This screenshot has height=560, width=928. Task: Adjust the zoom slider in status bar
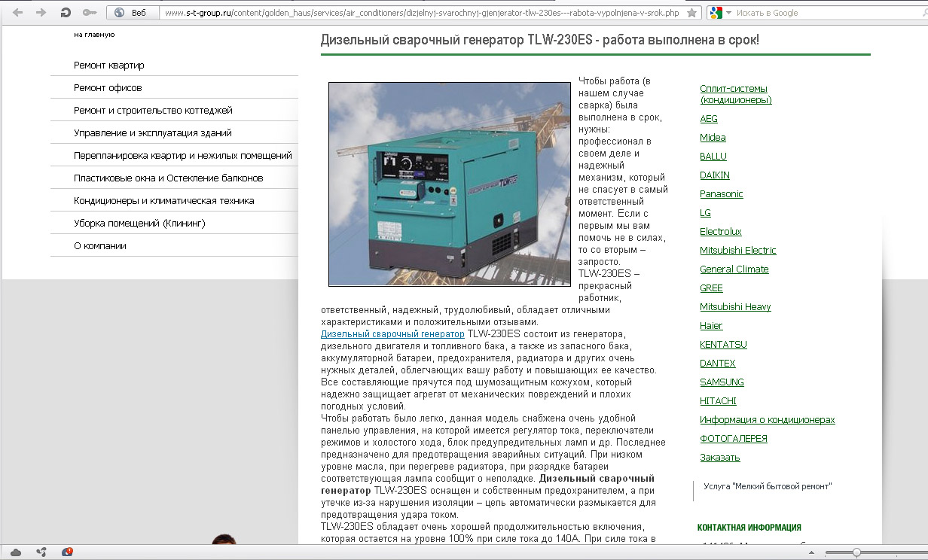(x=856, y=552)
